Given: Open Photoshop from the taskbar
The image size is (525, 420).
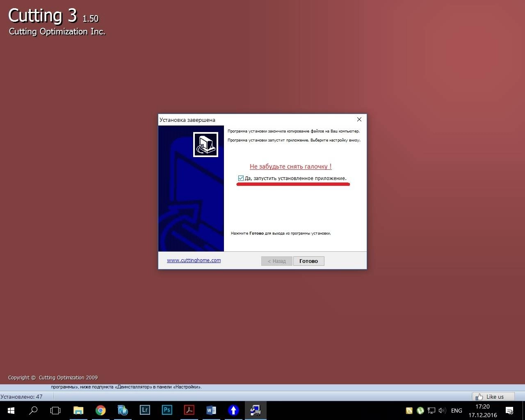Looking at the screenshot, I should click(x=167, y=410).
